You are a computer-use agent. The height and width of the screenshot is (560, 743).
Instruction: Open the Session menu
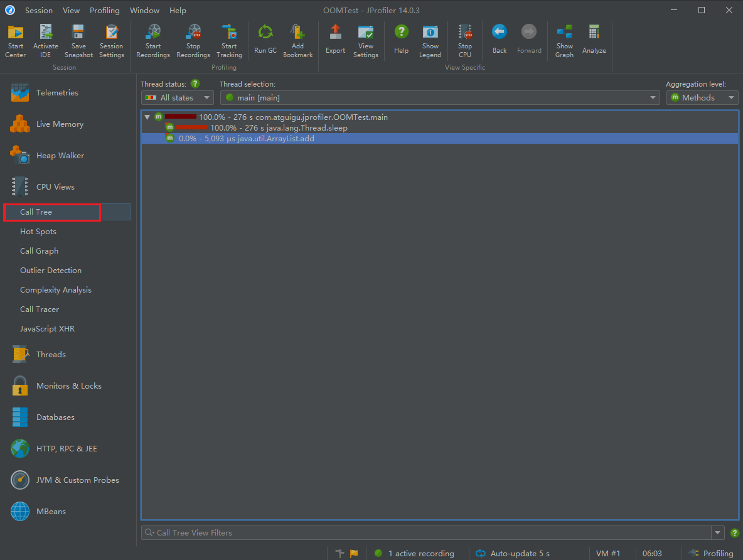point(39,11)
